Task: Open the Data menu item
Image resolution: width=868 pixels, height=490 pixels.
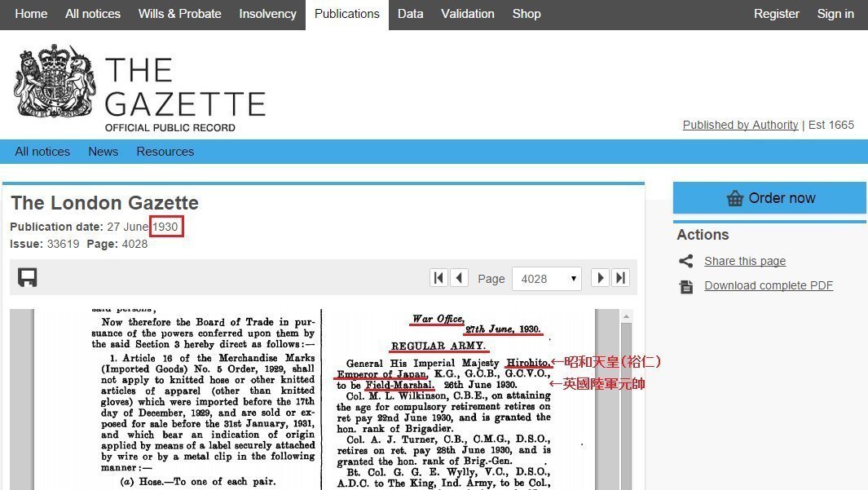Action: tap(410, 14)
